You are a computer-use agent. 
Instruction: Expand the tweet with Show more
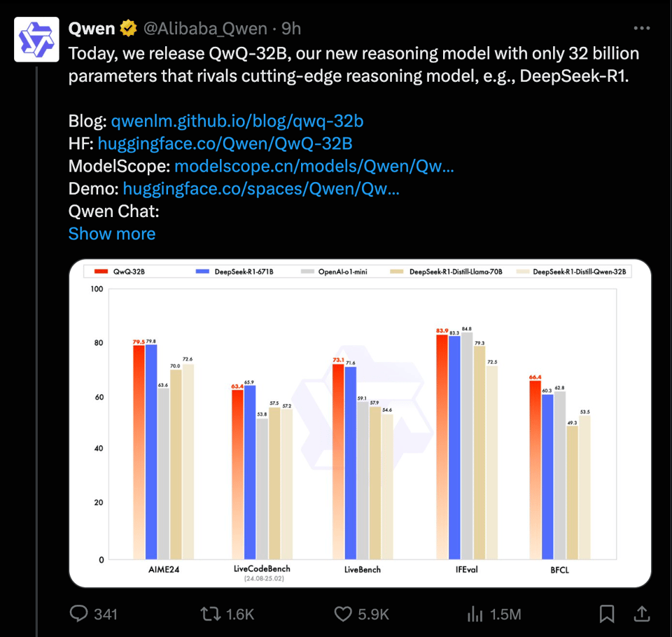coord(112,234)
